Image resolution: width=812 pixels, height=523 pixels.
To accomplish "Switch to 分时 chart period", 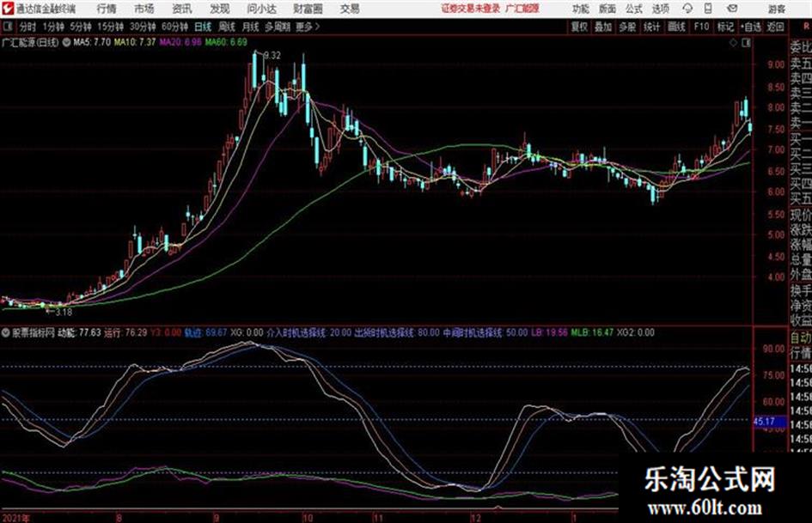I will tap(27, 27).
